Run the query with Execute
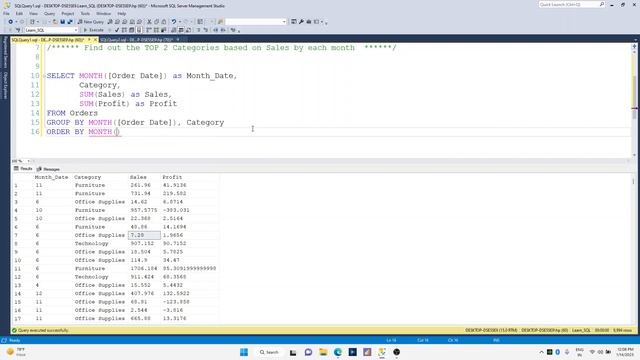640x360 pixels. 93,30
